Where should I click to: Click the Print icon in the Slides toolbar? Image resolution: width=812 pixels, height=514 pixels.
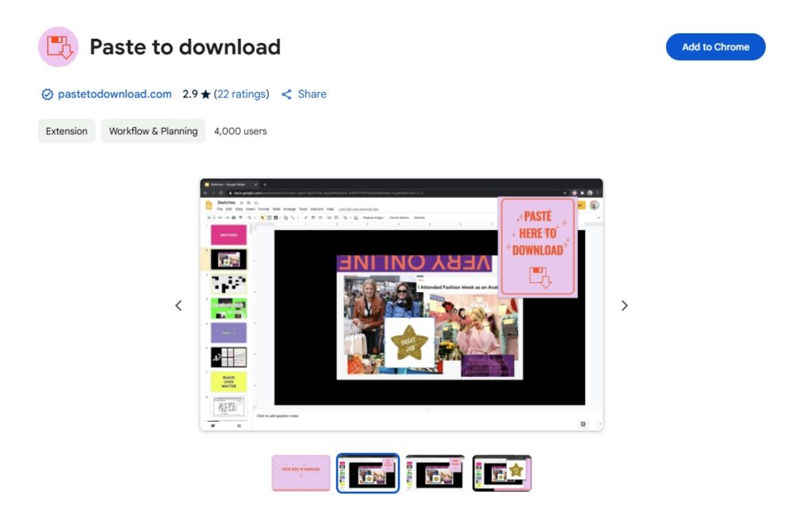233,217
